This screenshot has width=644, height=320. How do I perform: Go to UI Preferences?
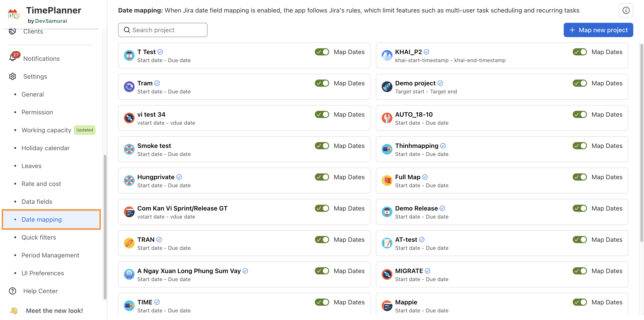[x=43, y=273]
